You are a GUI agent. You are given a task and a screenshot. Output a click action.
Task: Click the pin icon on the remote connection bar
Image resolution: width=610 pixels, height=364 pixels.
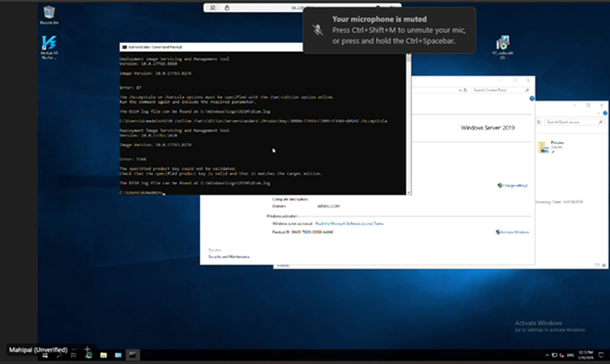[x=213, y=8]
